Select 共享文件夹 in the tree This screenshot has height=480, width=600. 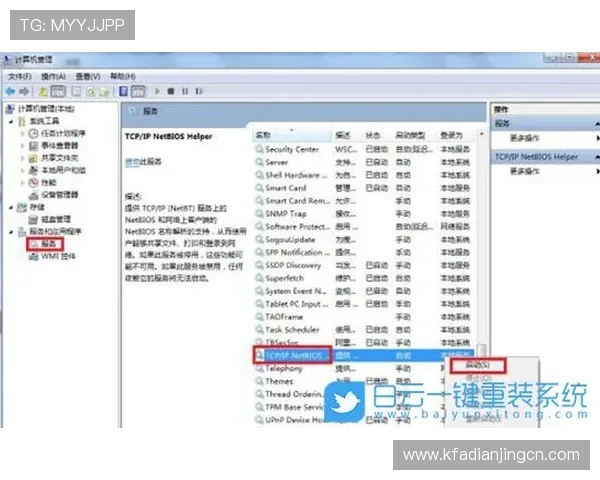[x=59, y=158]
